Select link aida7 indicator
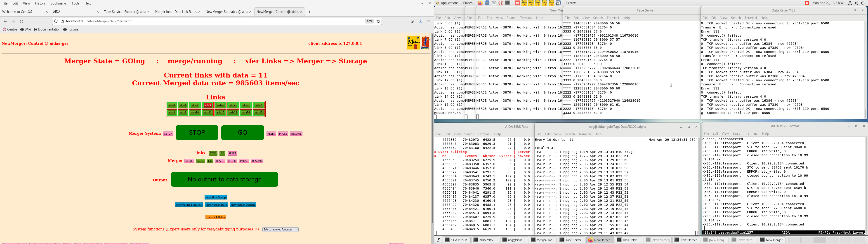The width and height of the screenshot is (868, 244). click(258, 106)
